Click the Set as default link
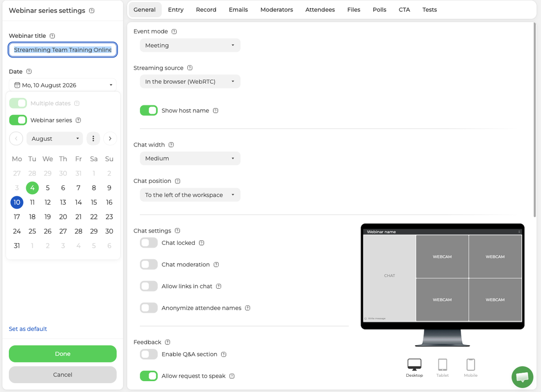Screen dimensions: 541x392 [x=28, y=329]
